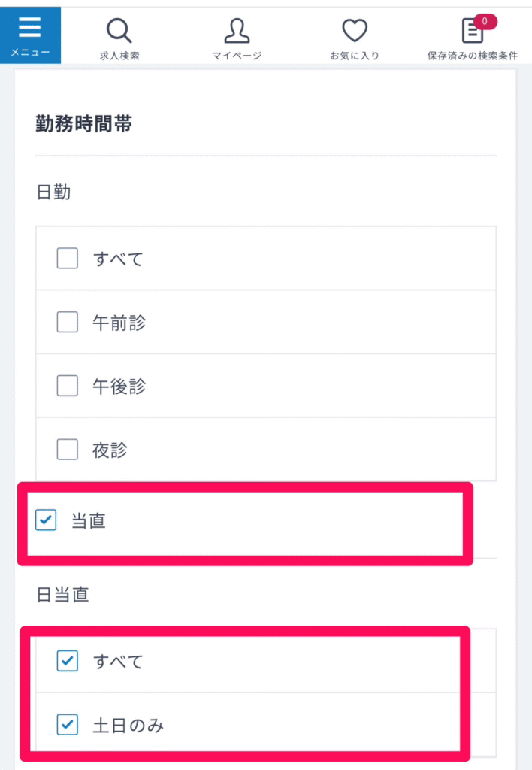Click the saved search conditions document icon
532x770 pixels.
click(472, 32)
